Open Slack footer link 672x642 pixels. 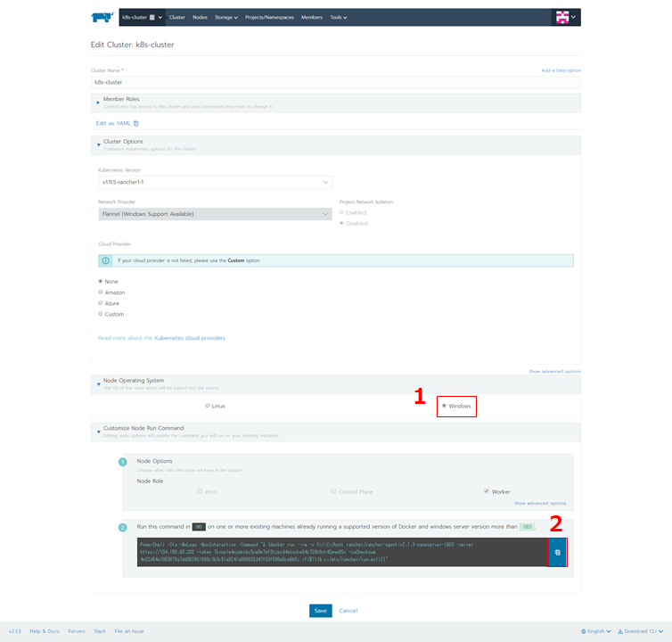[100, 631]
